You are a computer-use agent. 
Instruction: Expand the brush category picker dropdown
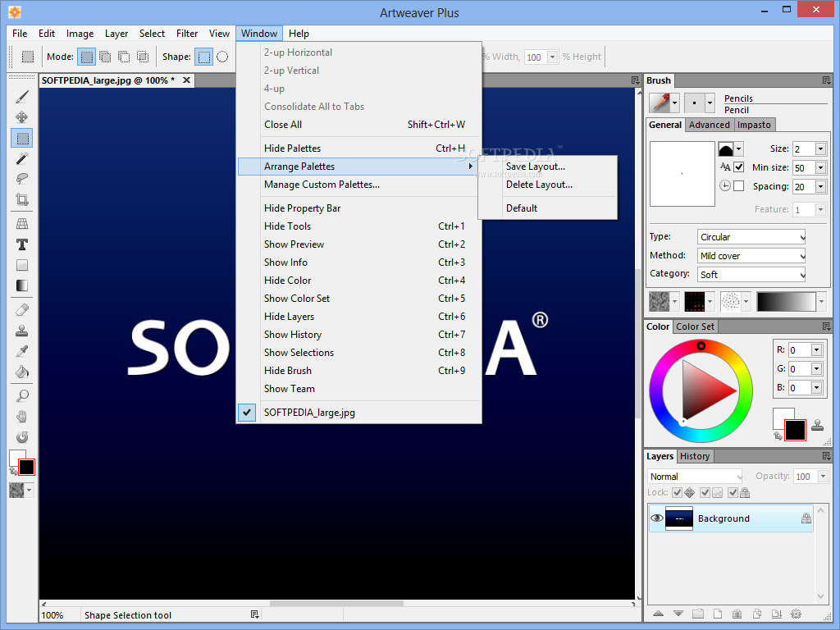tap(674, 103)
